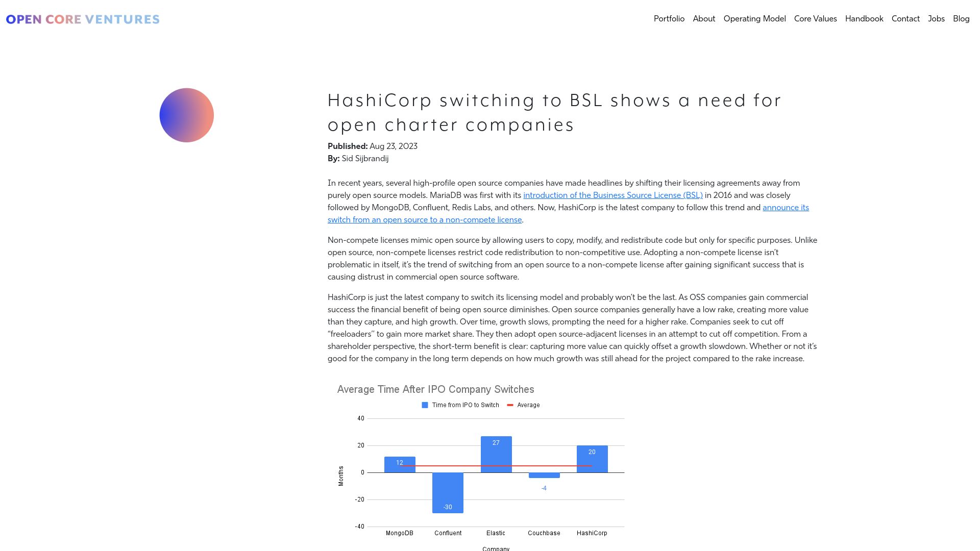Viewport: 980px width, 551px height.
Task: Click the gradient circle author avatar
Action: (x=186, y=115)
